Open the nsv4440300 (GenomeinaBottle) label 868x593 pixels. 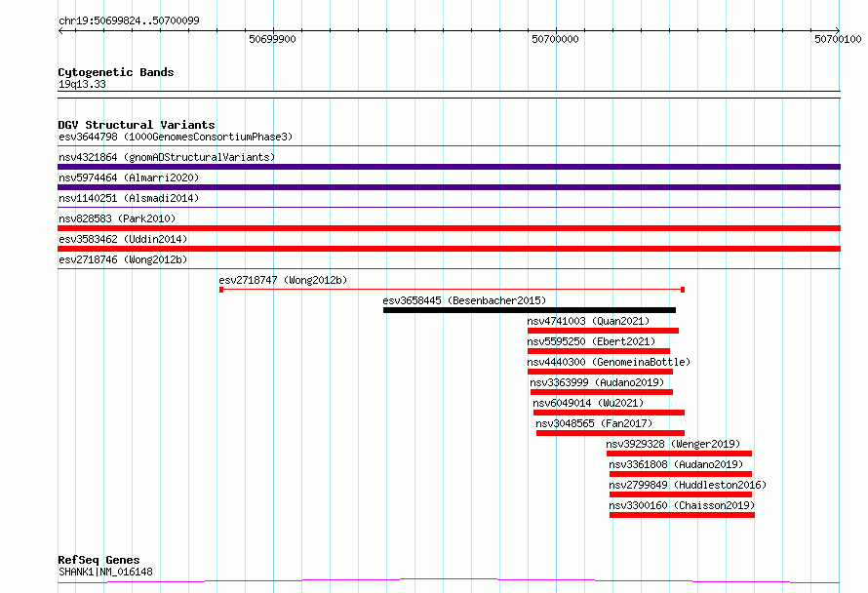(x=609, y=362)
